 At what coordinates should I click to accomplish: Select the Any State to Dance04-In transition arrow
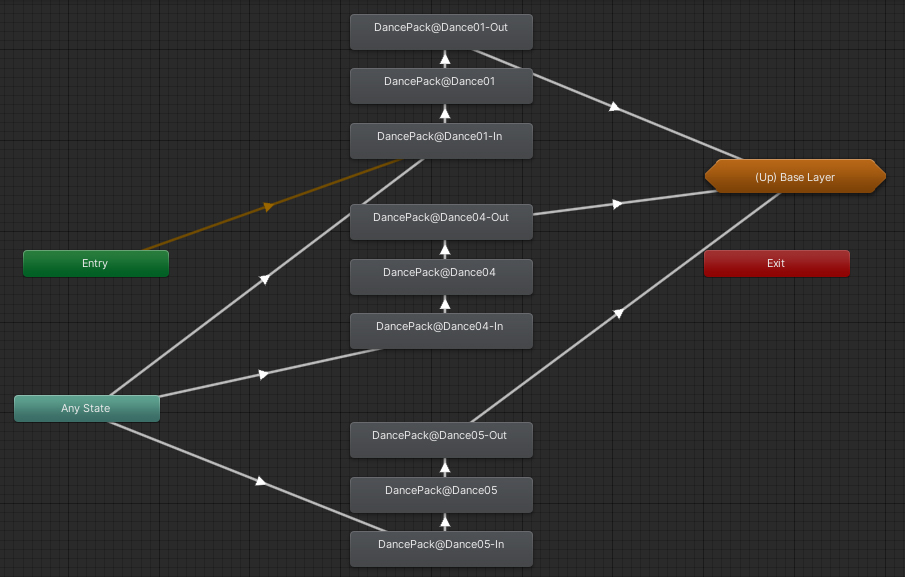[264, 374]
